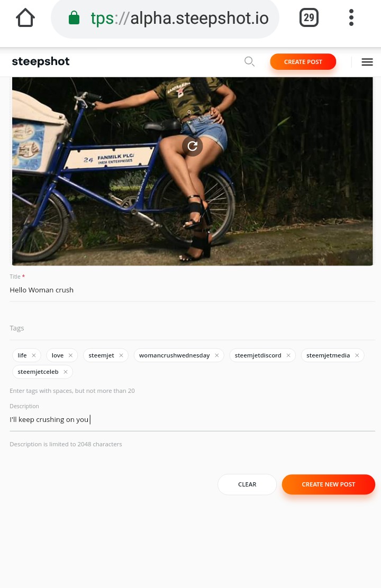Remove the 'womancrushwednesday' tag

coord(216,355)
